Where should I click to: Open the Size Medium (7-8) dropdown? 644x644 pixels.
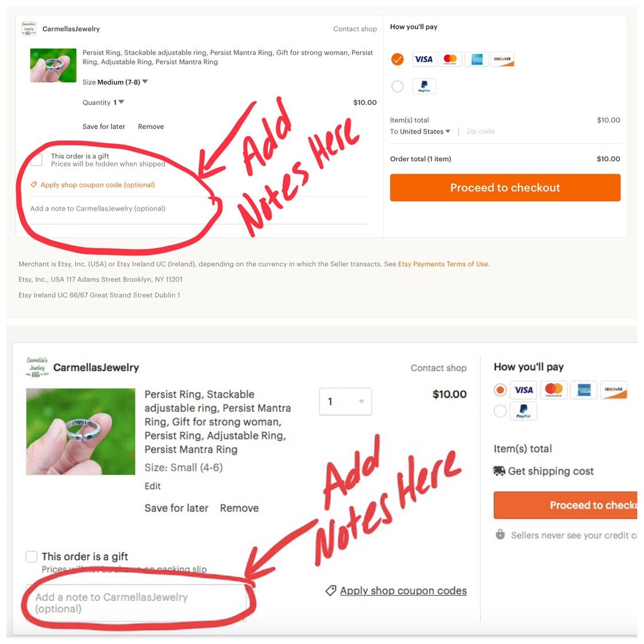(x=115, y=82)
